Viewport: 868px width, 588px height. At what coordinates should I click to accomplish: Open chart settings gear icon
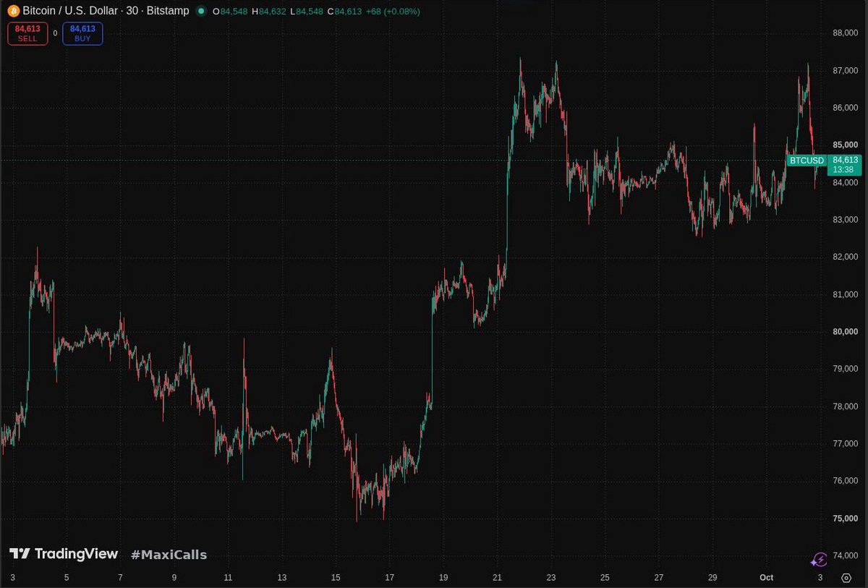pyautogui.click(x=846, y=578)
